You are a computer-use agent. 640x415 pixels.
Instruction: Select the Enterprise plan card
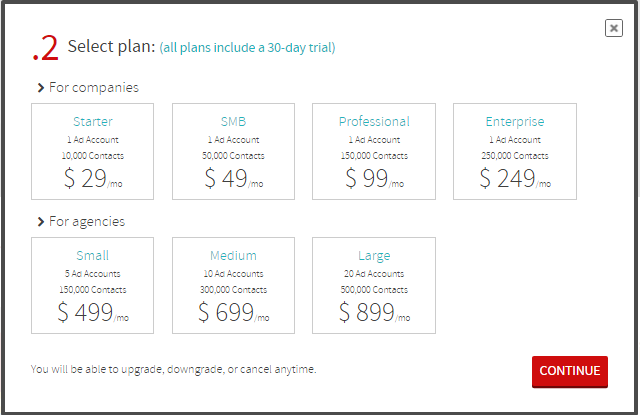tap(514, 150)
